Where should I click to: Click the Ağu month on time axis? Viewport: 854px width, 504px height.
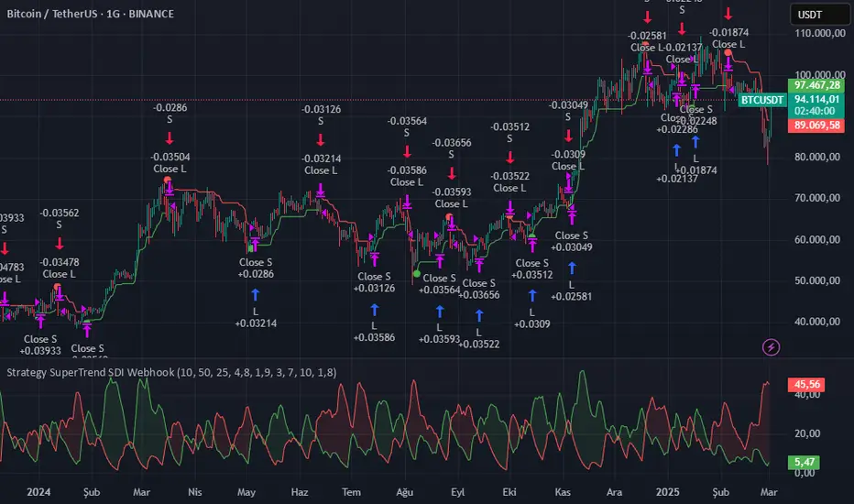click(405, 492)
